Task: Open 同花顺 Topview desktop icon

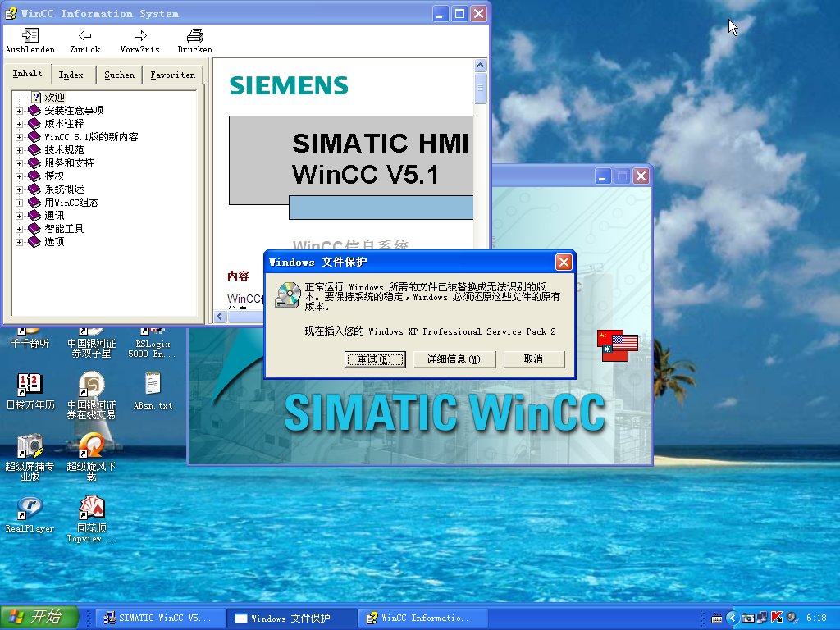Action: click(91, 509)
